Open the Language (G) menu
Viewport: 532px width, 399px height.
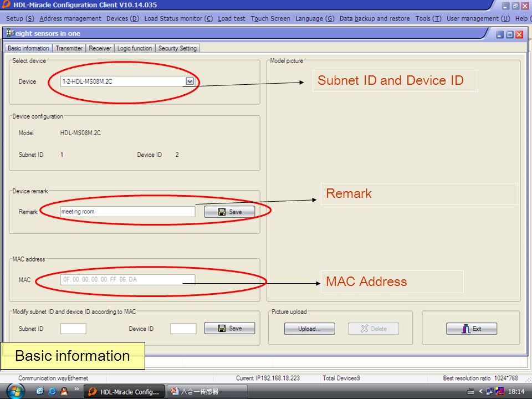(x=315, y=19)
